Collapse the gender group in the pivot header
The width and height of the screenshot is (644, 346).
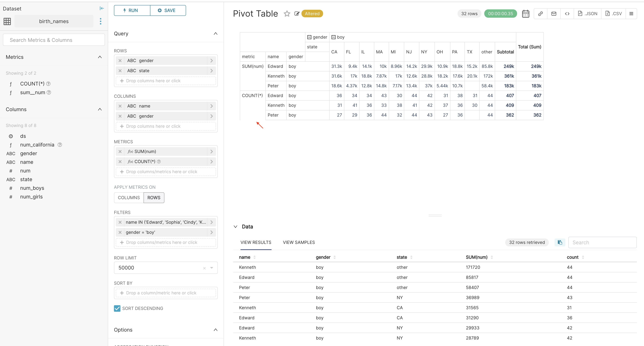click(310, 37)
